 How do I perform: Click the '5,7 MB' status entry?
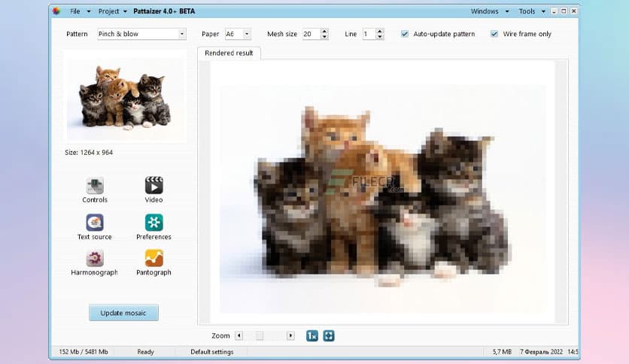[x=503, y=351]
